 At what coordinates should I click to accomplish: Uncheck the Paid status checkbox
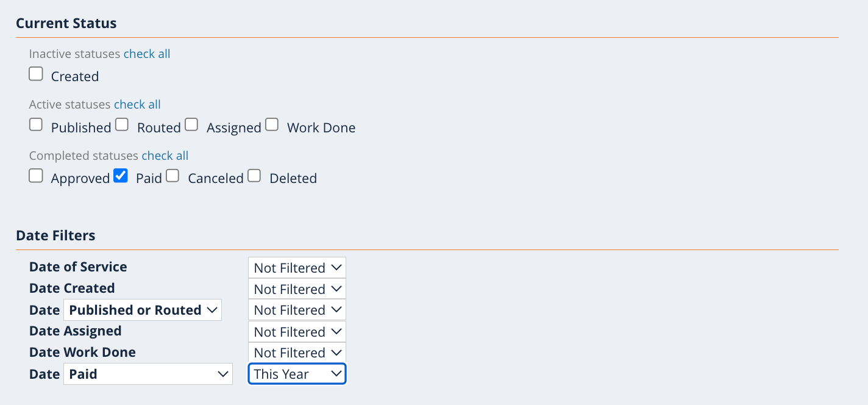[x=121, y=176]
